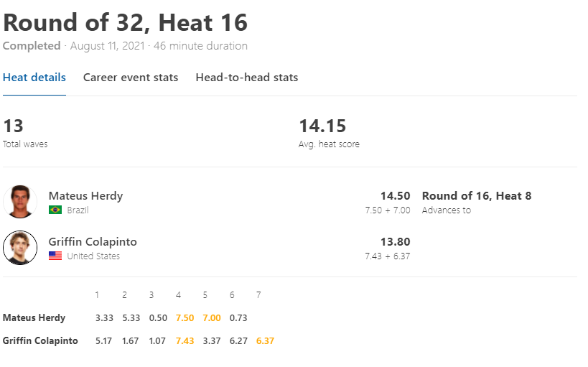Click the 13 Total waves stat
The width and height of the screenshot is (588, 367).
click(x=25, y=133)
